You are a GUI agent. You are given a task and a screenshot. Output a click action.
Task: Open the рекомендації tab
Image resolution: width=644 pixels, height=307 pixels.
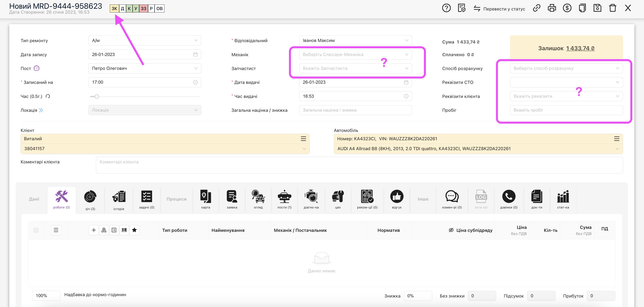point(367,200)
